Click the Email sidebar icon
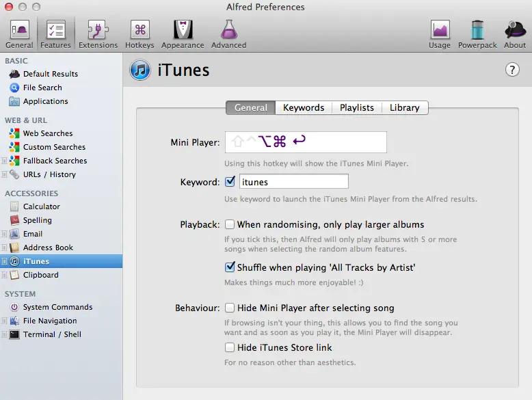 pos(14,234)
